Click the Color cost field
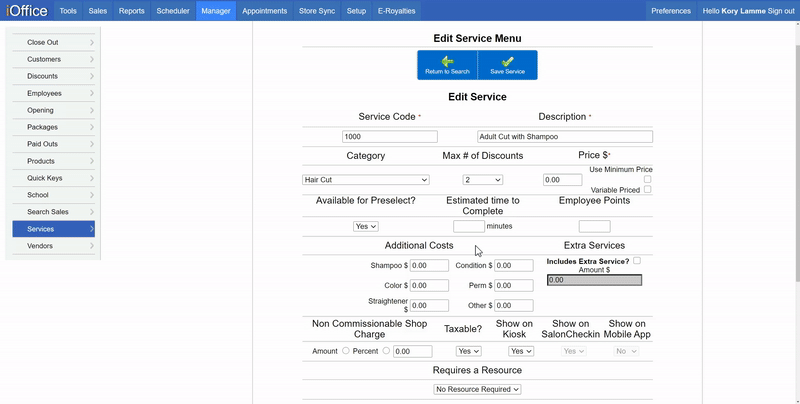This screenshot has width=800, height=404. coord(429,285)
